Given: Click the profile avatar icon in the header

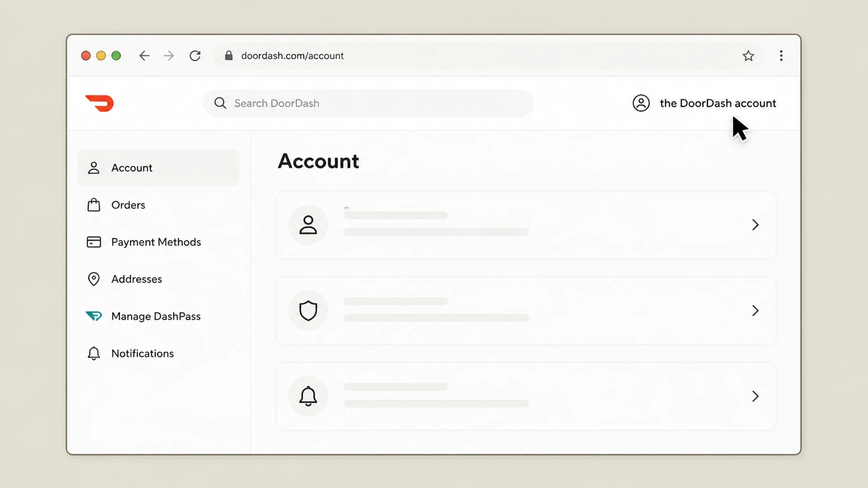Looking at the screenshot, I should [641, 103].
